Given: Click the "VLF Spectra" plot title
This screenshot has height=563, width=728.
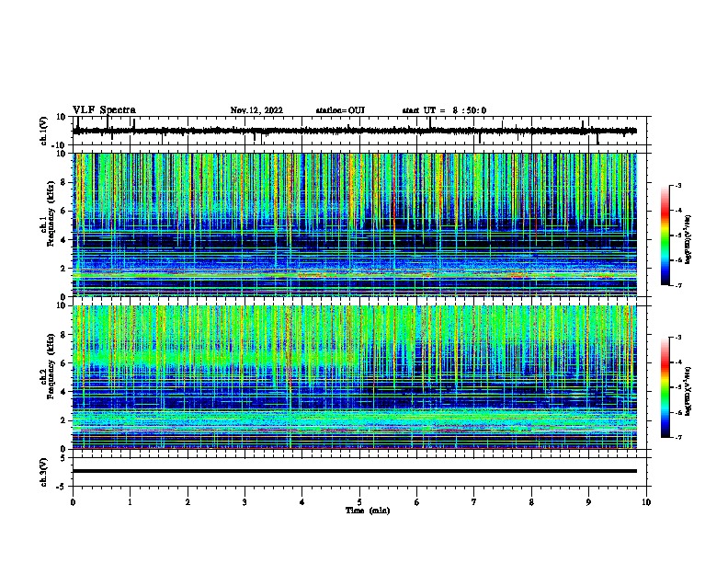Looking at the screenshot, I should (x=104, y=110).
